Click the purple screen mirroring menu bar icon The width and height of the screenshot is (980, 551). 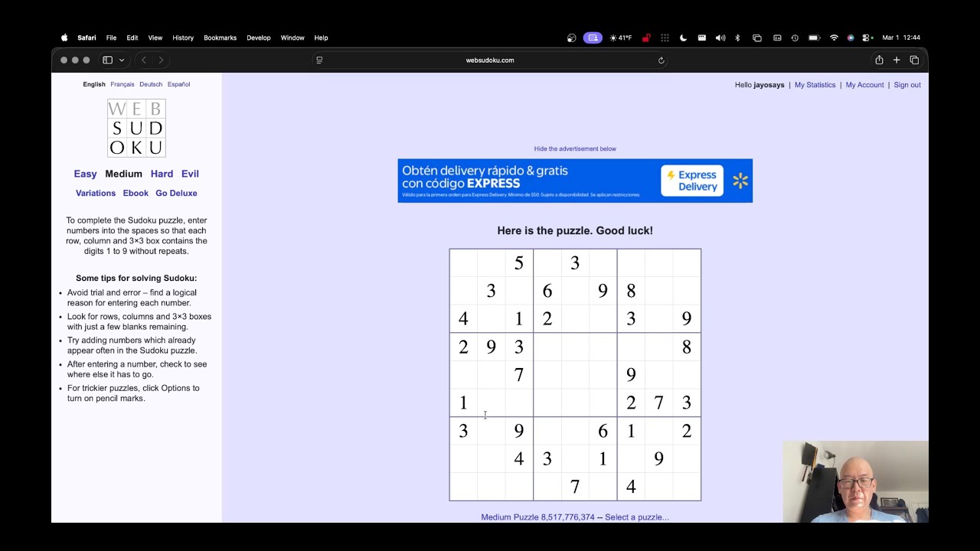click(593, 37)
